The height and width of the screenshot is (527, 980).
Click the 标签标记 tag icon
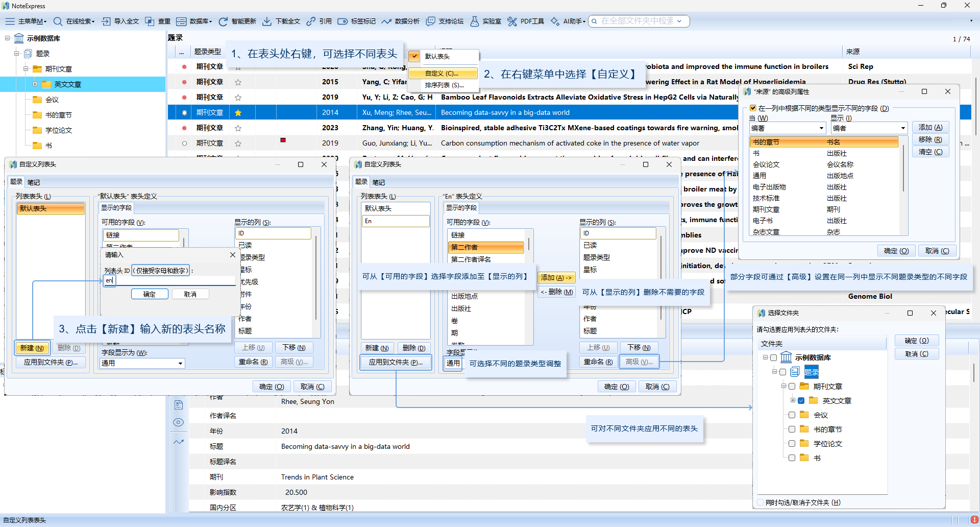click(x=343, y=21)
